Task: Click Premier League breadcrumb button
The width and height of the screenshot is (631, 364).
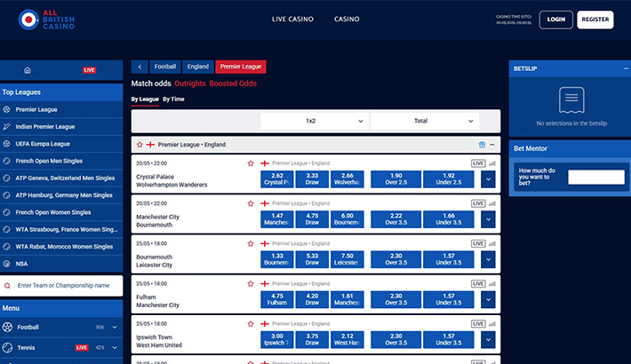Action: click(241, 67)
